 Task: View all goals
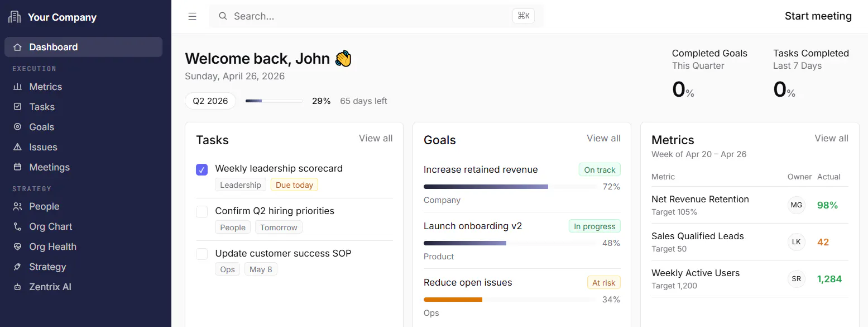[603, 138]
